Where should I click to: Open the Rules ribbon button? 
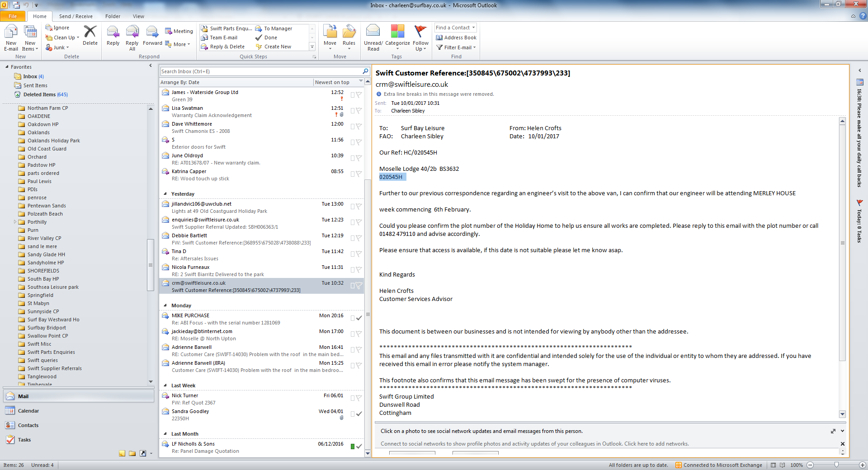tap(349, 38)
